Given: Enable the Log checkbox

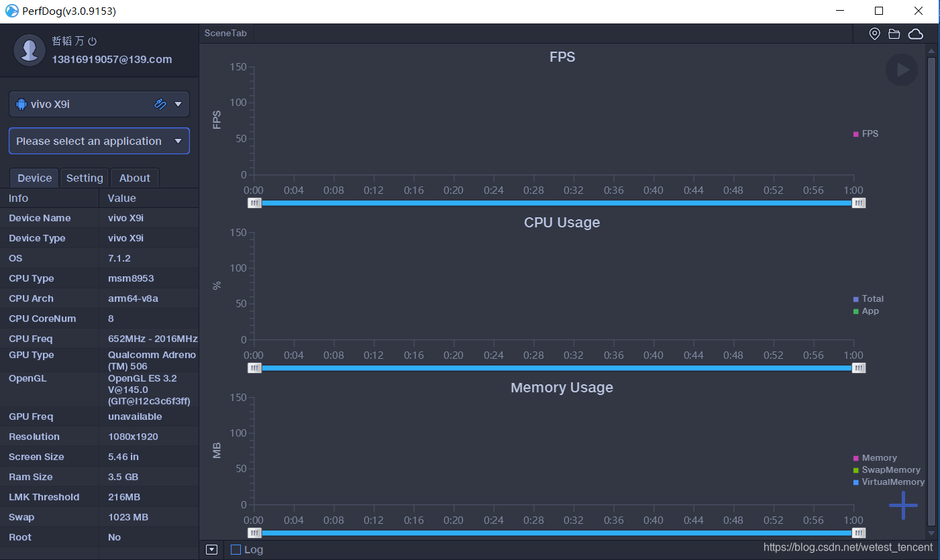Looking at the screenshot, I should 236,549.
